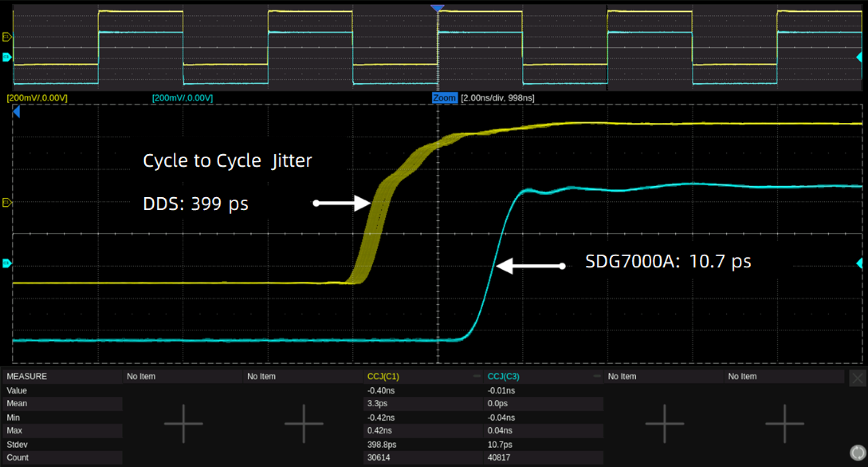Click the Value entry -0.40ns
The height and width of the screenshot is (467, 868).
pyautogui.click(x=380, y=391)
